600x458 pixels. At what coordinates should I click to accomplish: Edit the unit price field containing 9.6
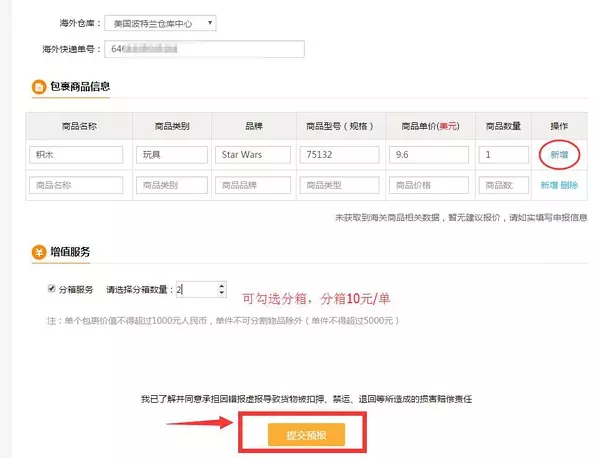click(429, 155)
